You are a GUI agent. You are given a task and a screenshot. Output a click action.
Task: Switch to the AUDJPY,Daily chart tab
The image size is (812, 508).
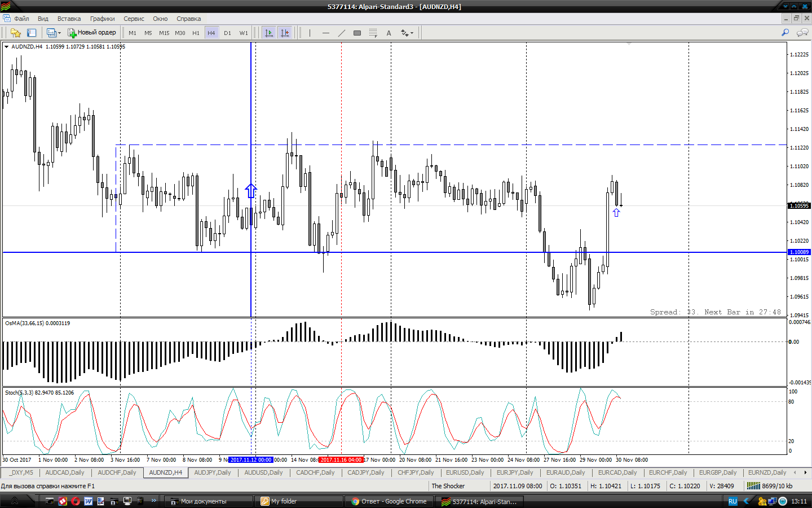point(213,473)
